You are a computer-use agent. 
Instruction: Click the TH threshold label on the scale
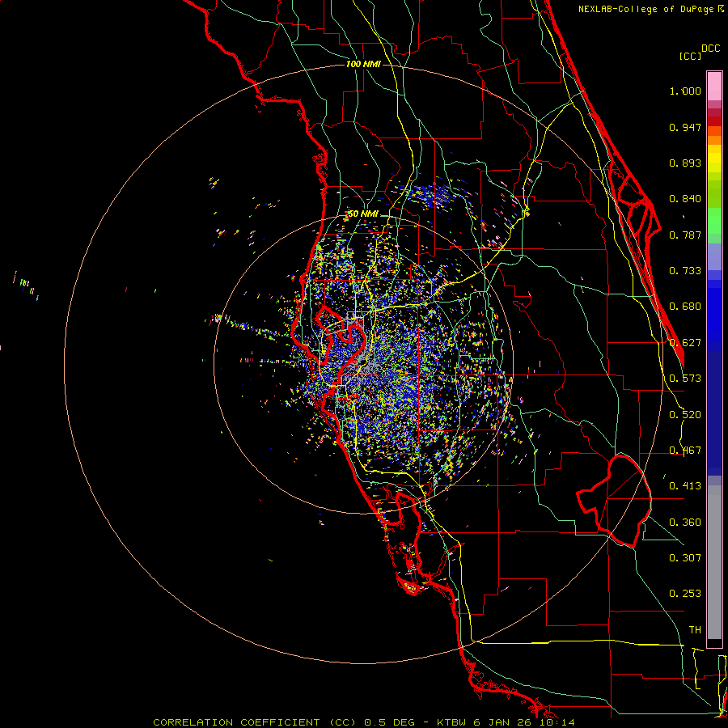point(695,630)
